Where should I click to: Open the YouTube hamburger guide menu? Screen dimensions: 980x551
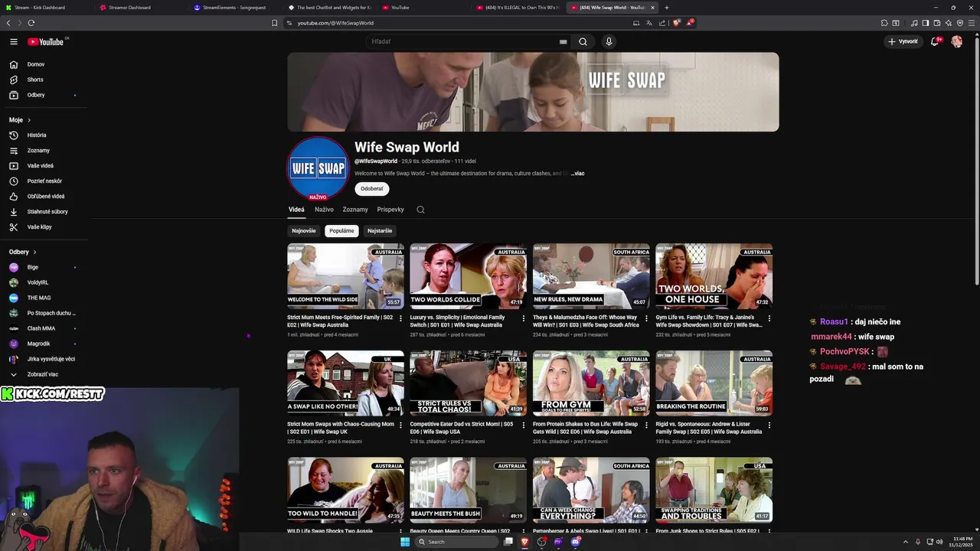point(13,42)
